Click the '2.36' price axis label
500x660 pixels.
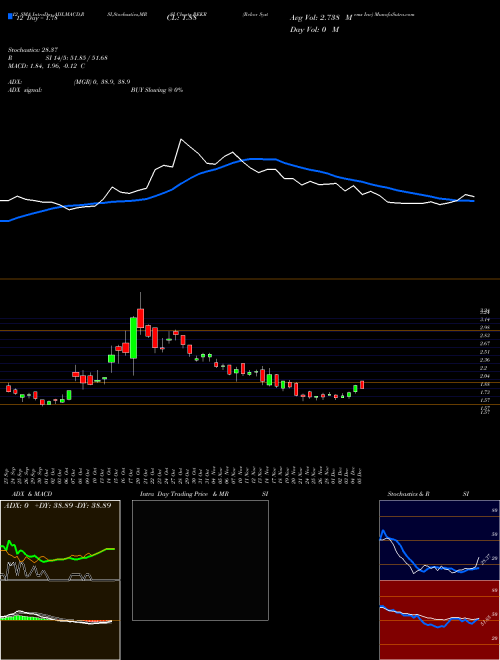tap(484, 360)
